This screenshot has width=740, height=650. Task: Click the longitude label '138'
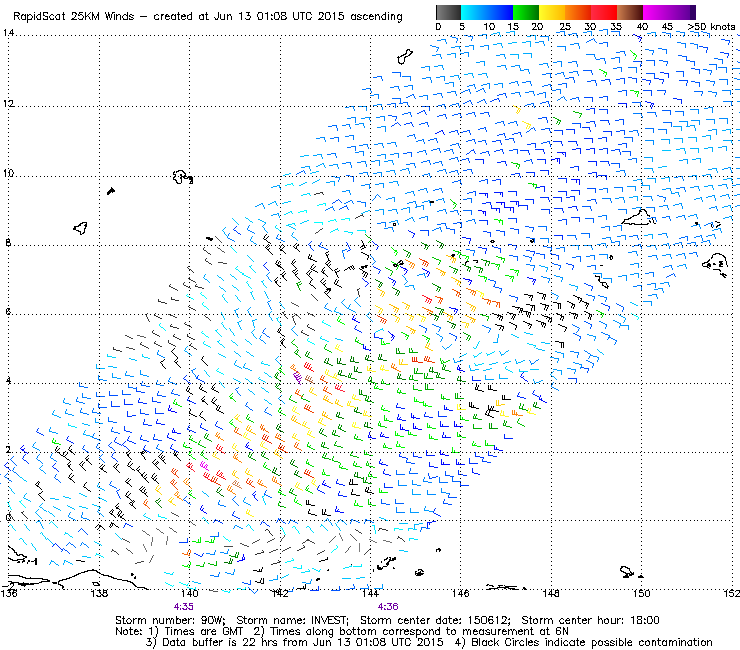coord(100,593)
